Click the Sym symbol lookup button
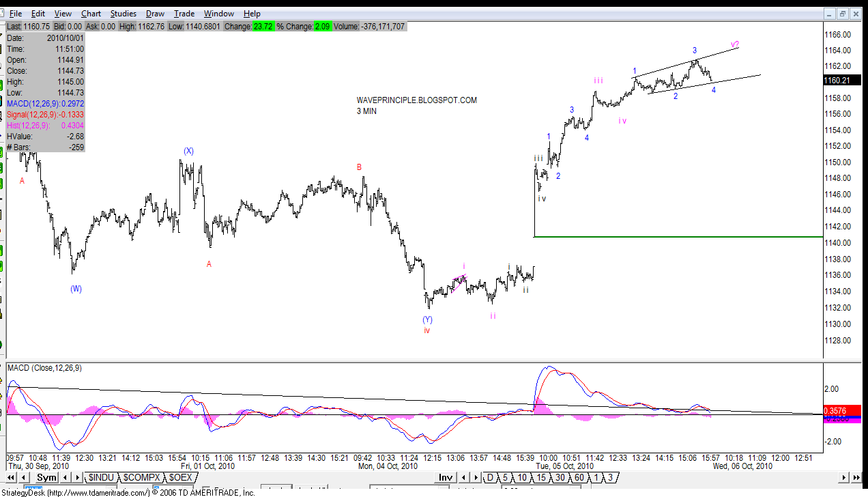The height and width of the screenshot is (497, 868). pyautogui.click(x=46, y=477)
